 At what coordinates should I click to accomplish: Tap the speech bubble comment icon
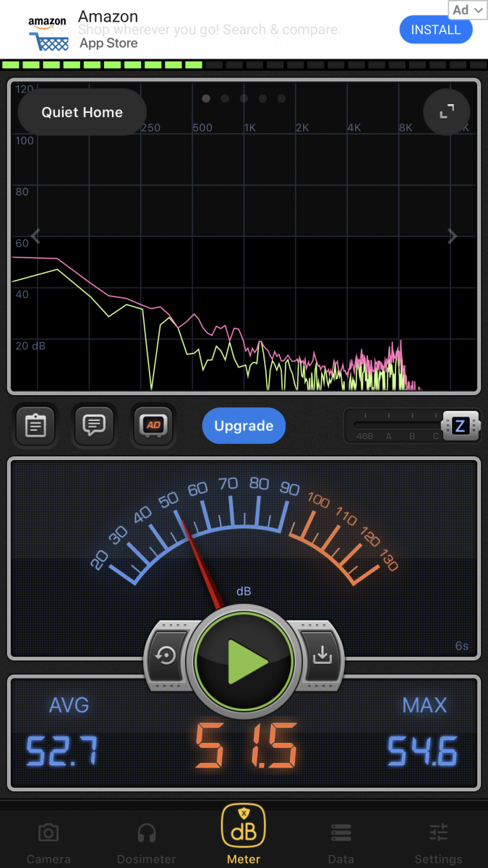point(95,425)
